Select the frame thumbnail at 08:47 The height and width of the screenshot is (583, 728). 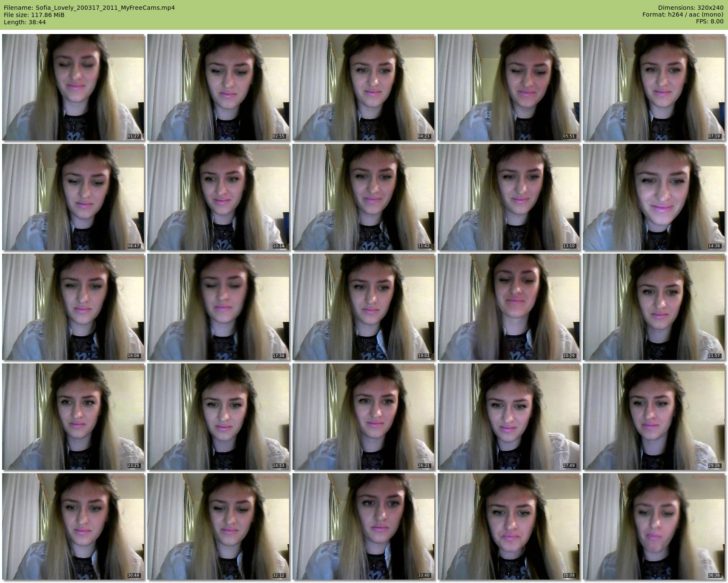73,197
